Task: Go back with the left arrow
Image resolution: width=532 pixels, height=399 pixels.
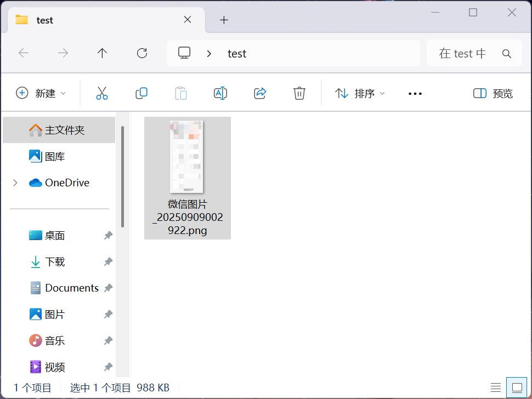Action: (x=24, y=53)
